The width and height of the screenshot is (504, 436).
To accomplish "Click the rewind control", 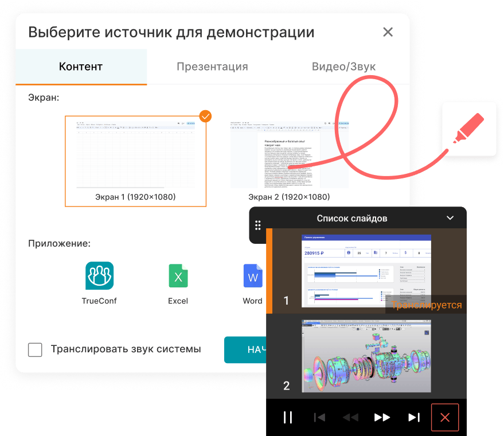I will pos(352,417).
